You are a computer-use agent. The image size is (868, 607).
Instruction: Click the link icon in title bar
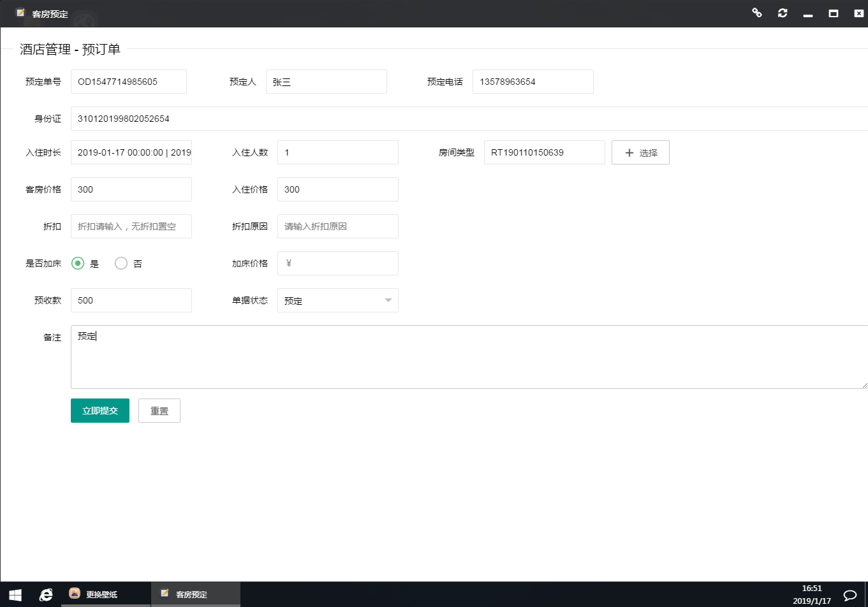tap(757, 13)
